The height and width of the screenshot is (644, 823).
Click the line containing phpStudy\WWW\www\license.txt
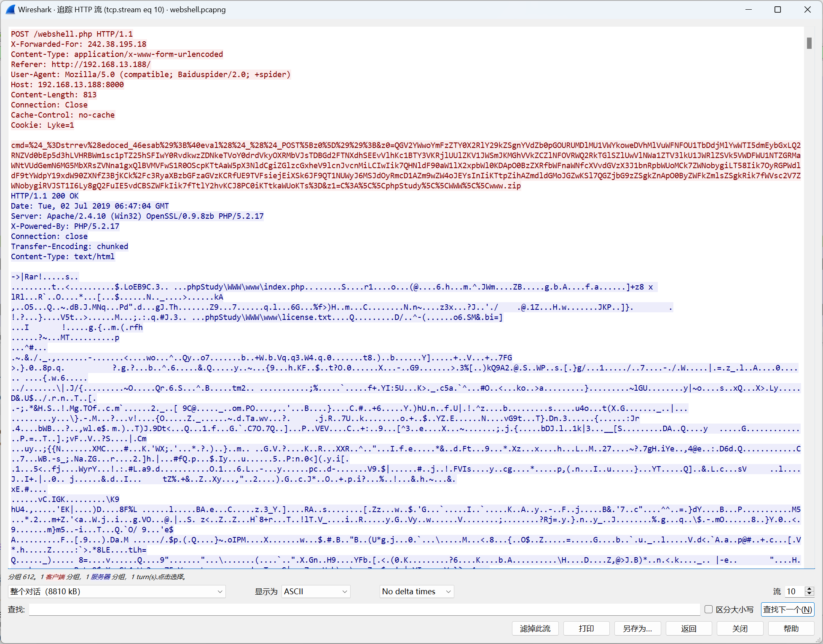(257, 317)
